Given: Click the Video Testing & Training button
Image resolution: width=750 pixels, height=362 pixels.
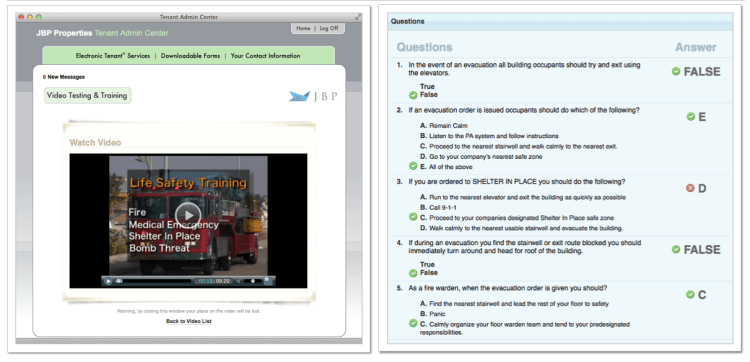Looking at the screenshot, I should (87, 96).
